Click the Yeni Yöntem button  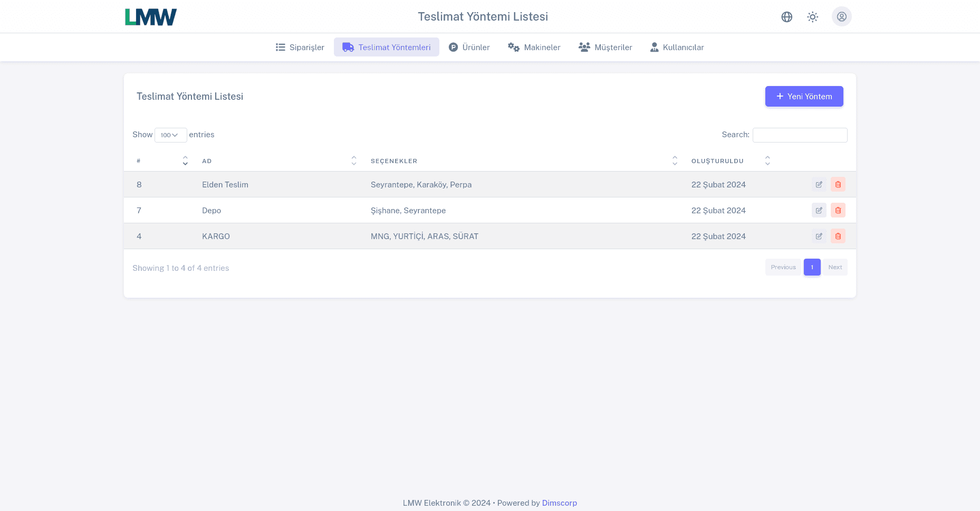tap(804, 97)
